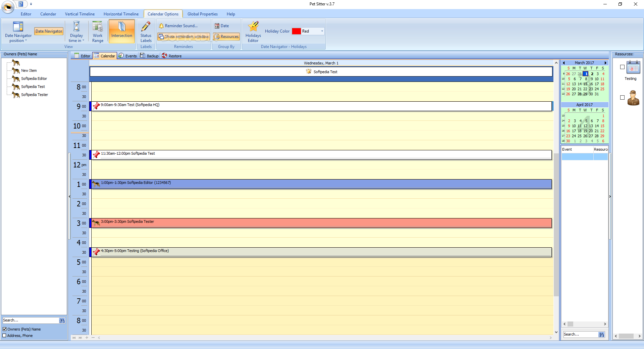Screen dimensions: 644x349
Task: Go to next month in date navigator
Action: click(x=605, y=63)
